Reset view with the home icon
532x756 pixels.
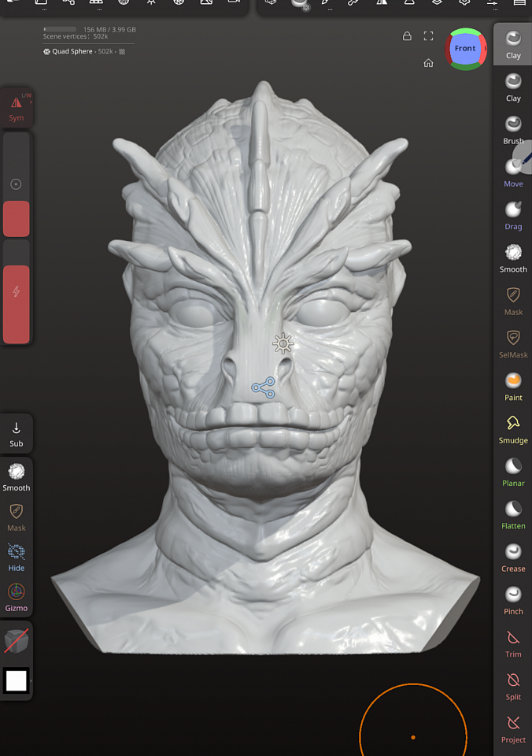pyautogui.click(x=428, y=63)
